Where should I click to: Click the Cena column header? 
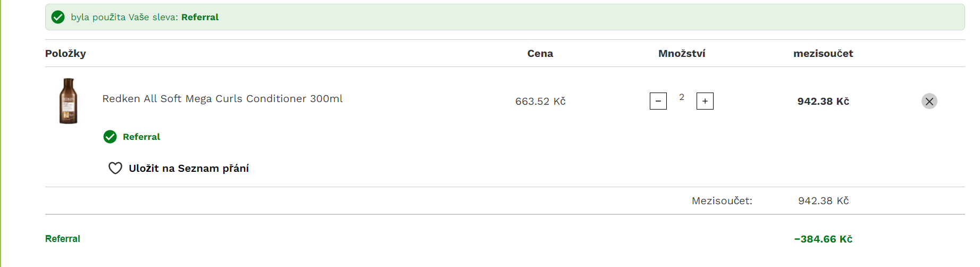540,53
